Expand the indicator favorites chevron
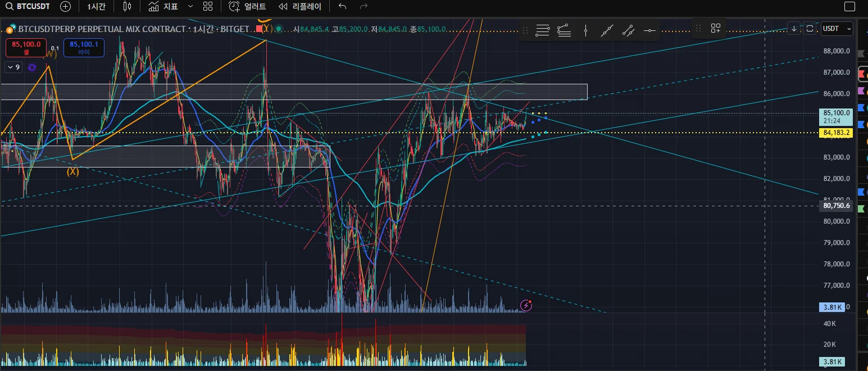868x371 pixels. 190,7
